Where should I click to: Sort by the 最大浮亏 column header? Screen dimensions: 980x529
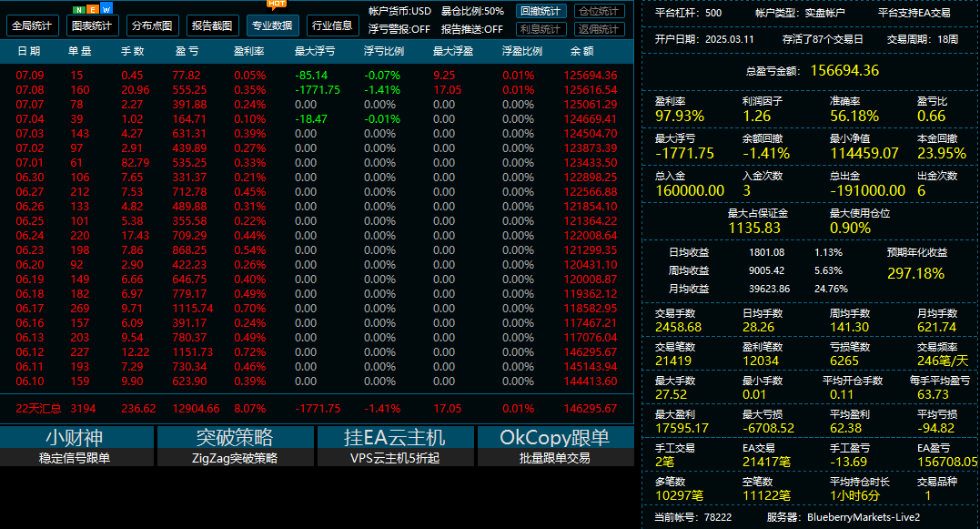pos(314,51)
